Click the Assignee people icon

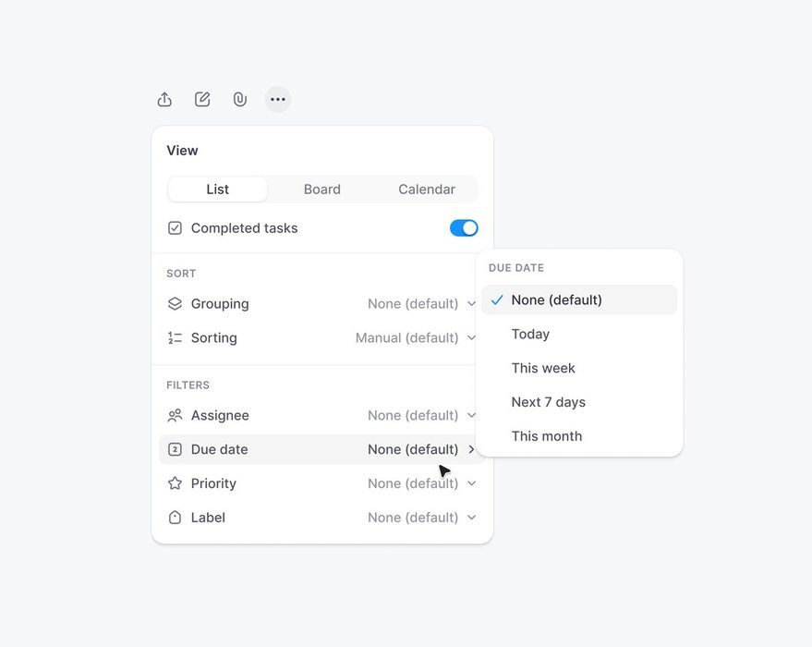coord(175,415)
